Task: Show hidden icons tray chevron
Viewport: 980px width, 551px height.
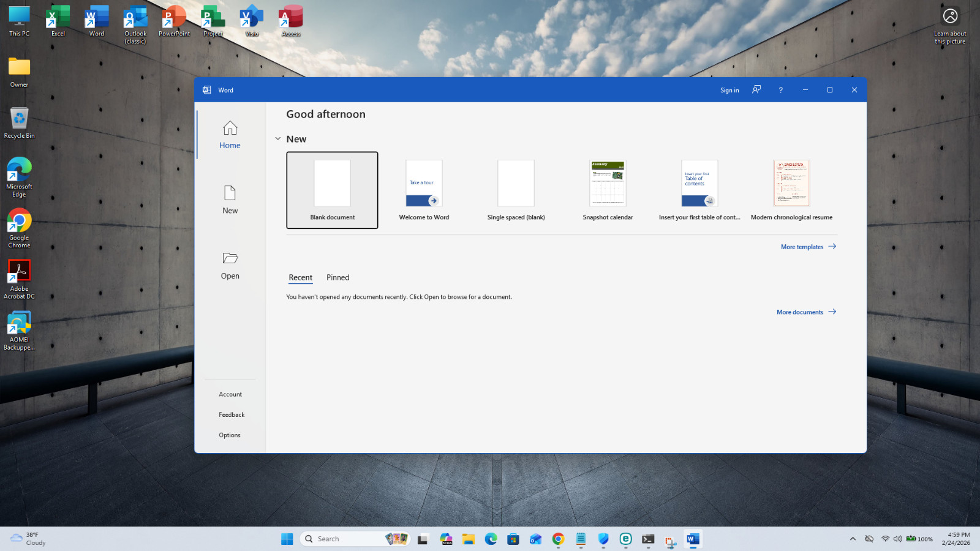Action: [853, 539]
